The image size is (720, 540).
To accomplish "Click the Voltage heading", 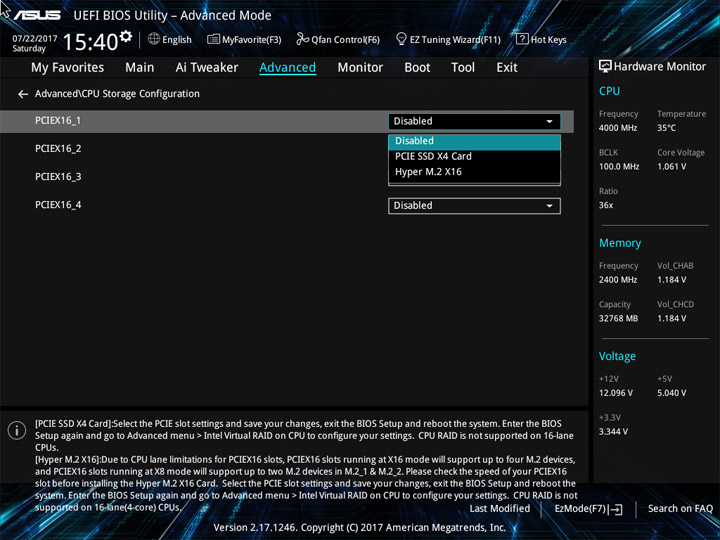I will point(617,356).
